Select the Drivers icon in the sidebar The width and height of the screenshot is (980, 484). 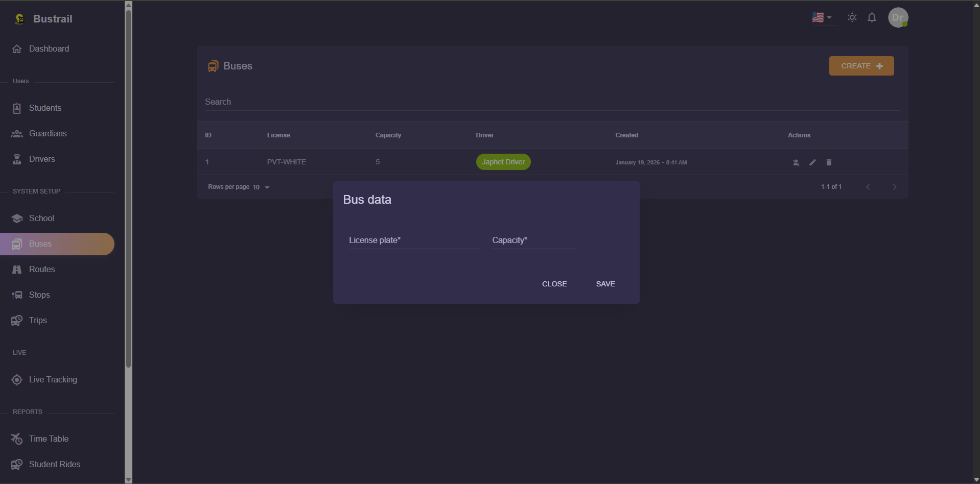point(17,159)
